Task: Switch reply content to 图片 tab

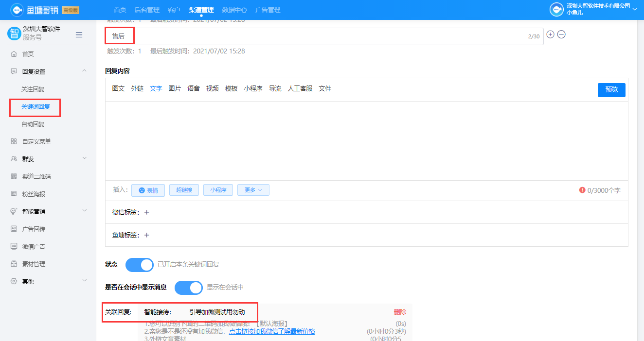Action: pyautogui.click(x=175, y=88)
